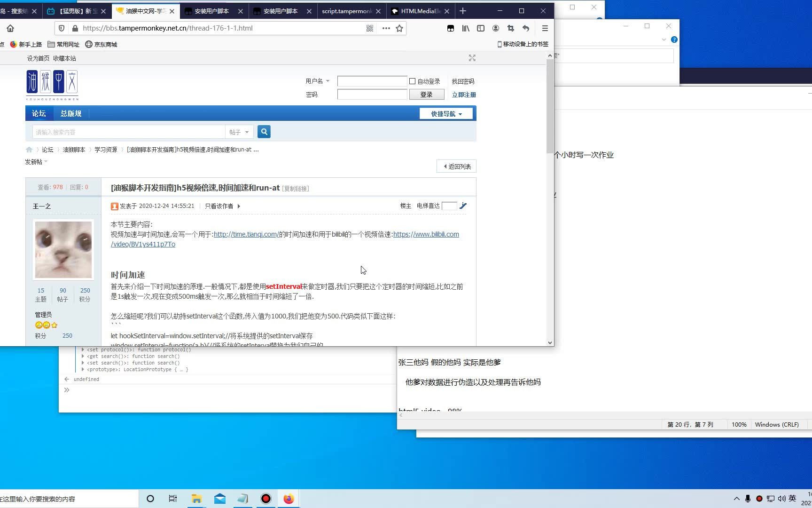
Task: Open tracking protection shield in address bar
Action: tap(62, 28)
